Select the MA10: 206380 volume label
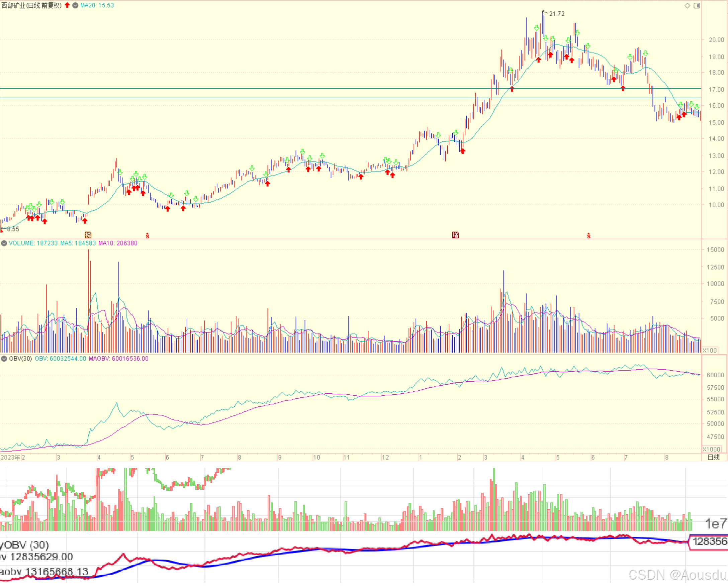This screenshot has height=587, width=728. point(118,243)
